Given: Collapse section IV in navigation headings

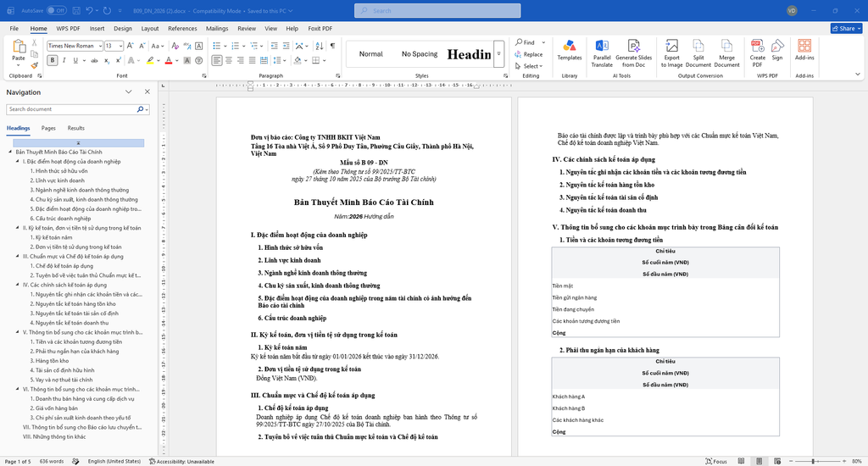Looking at the screenshot, I should point(19,285).
